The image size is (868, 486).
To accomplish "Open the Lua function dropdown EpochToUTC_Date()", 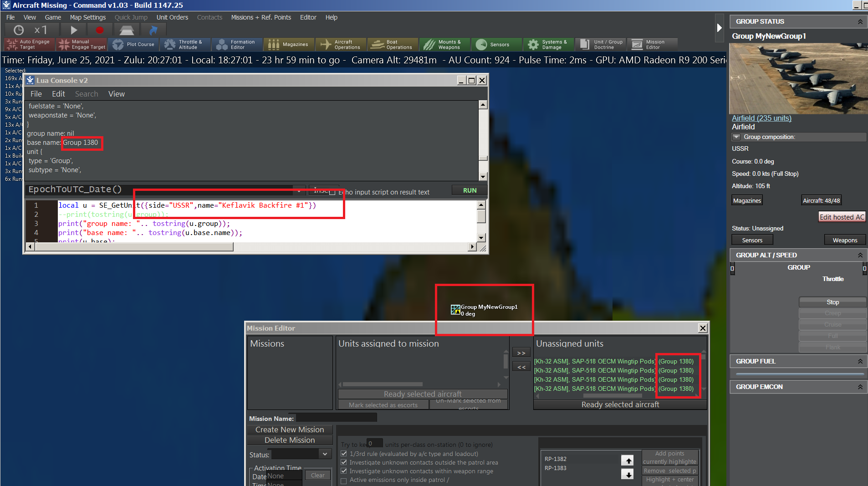I will (299, 190).
